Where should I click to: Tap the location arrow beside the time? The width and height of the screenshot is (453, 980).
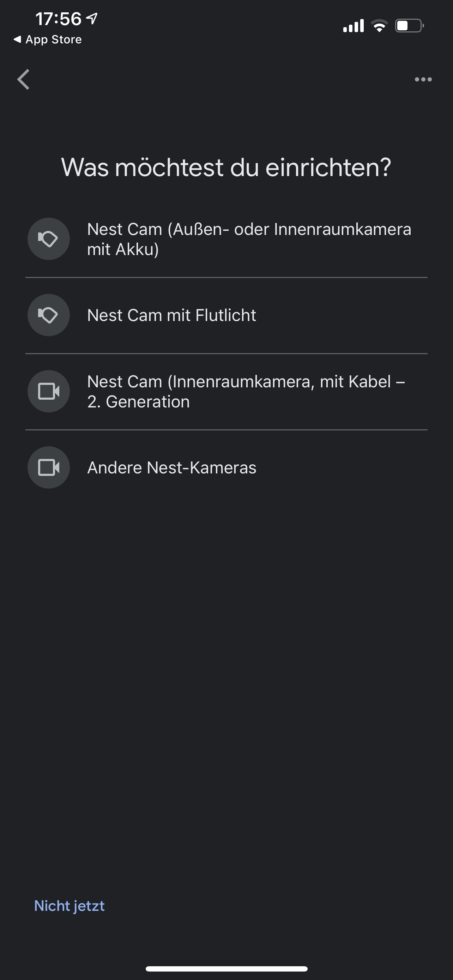pyautogui.click(x=92, y=18)
